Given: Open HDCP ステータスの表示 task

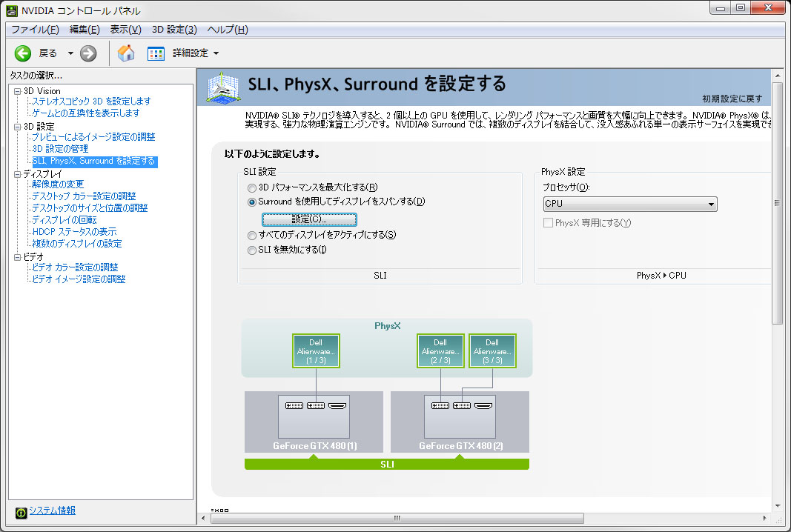Looking at the screenshot, I should tap(74, 231).
